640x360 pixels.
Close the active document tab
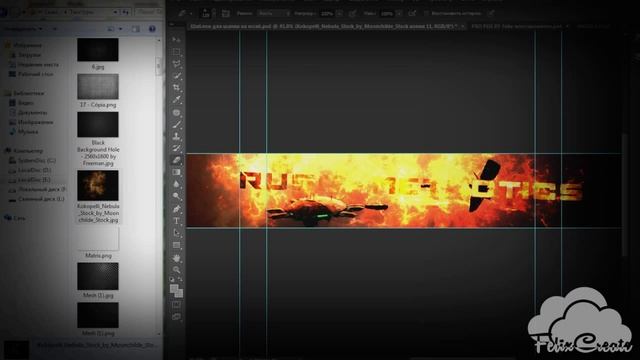(x=462, y=26)
